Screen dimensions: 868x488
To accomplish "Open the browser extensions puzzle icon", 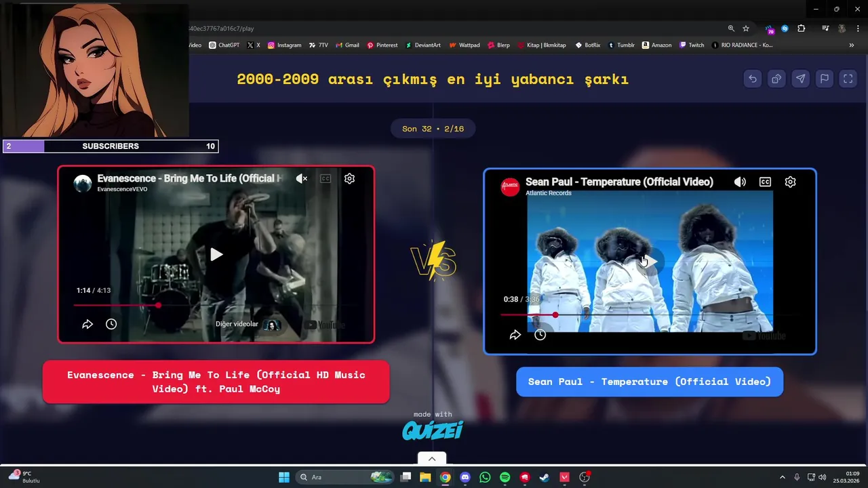I will [801, 28].
